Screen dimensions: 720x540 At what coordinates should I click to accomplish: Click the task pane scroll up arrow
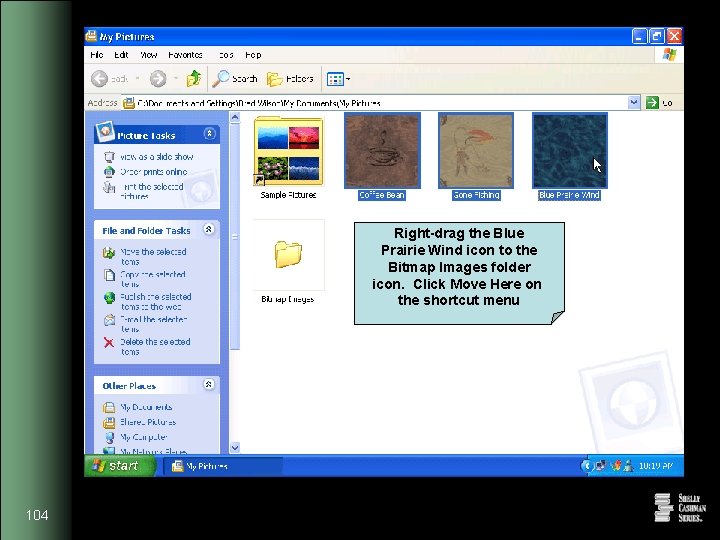(235, 117)
